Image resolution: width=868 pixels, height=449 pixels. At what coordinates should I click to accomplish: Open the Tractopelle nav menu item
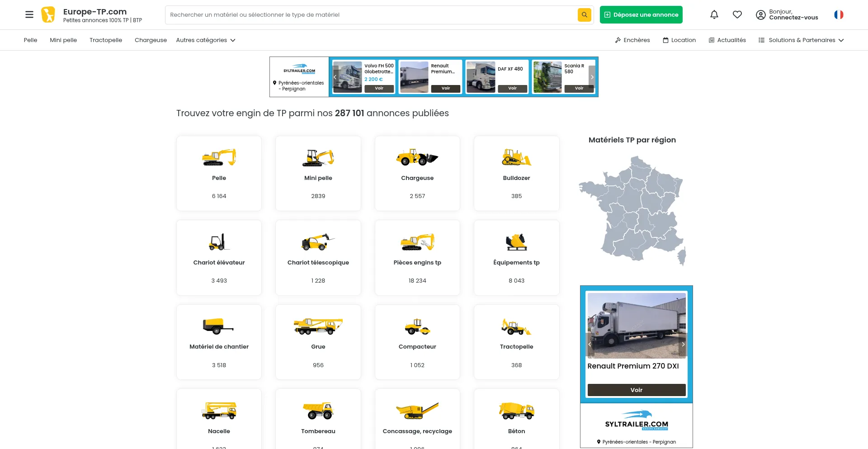coord(106,40)
